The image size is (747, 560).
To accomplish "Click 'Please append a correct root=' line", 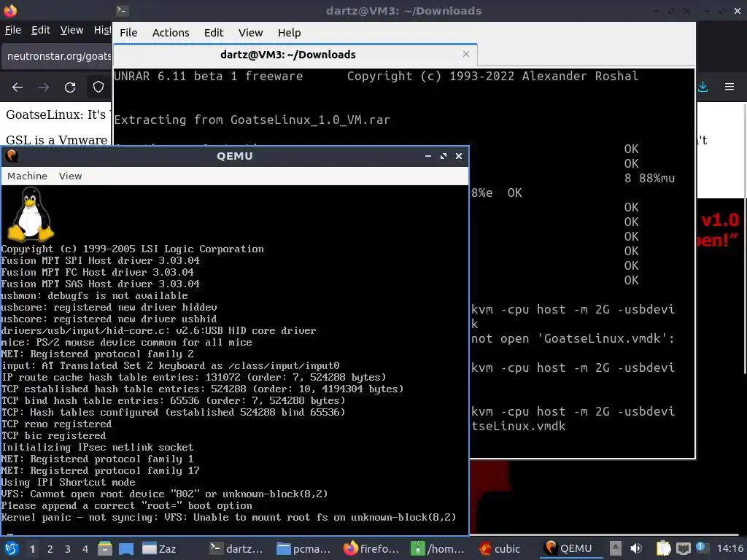I will 127,506.
